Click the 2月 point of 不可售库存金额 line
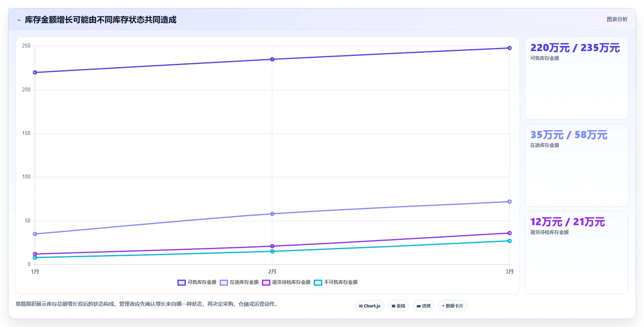The height and width of the screenshot is (327, 644). [272, 251]
